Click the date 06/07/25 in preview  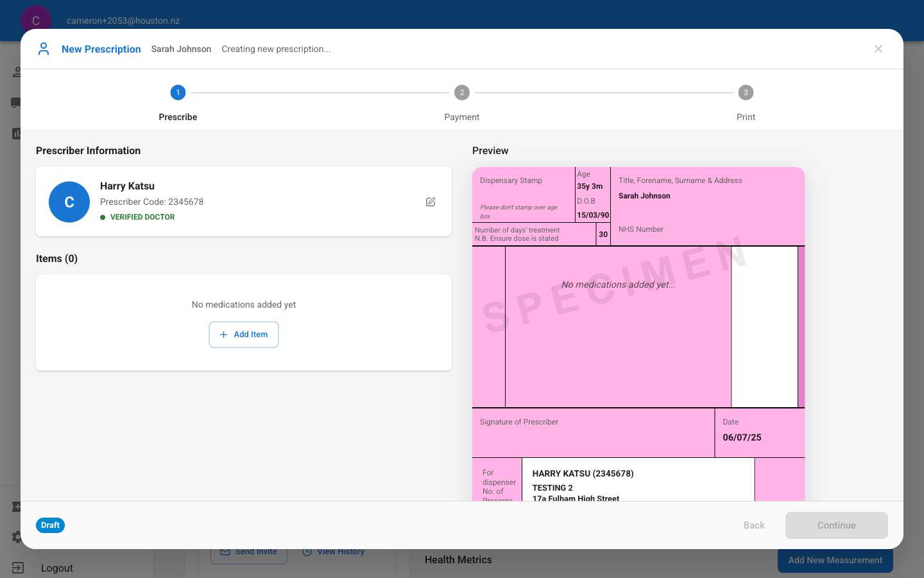(x=742, y=437)
